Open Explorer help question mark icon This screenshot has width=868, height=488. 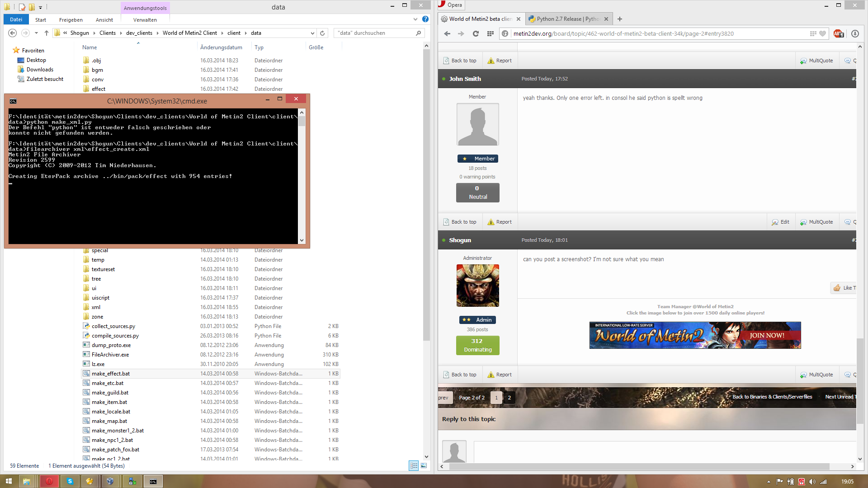(x=425, y=19)
